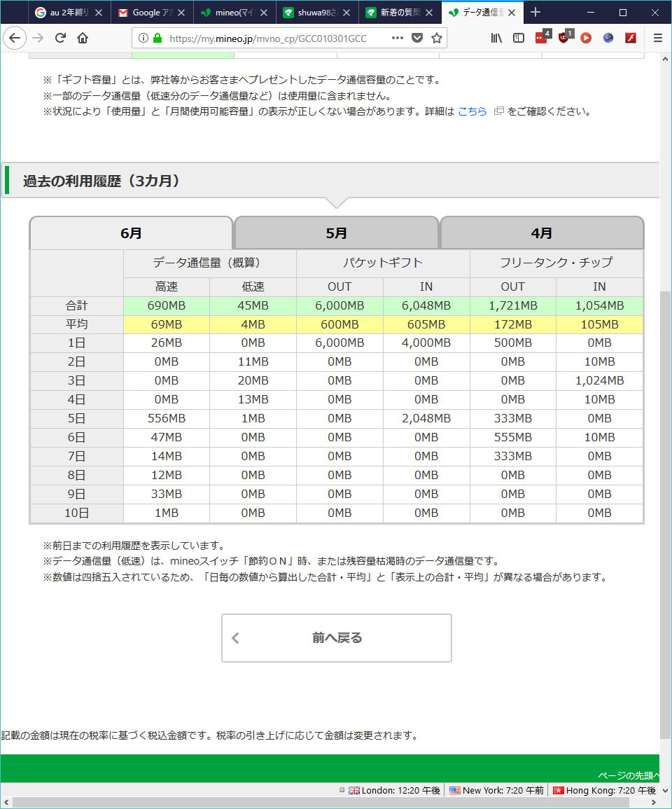
Task: Show site information icon in address bar
Action: tap(143, 38)
